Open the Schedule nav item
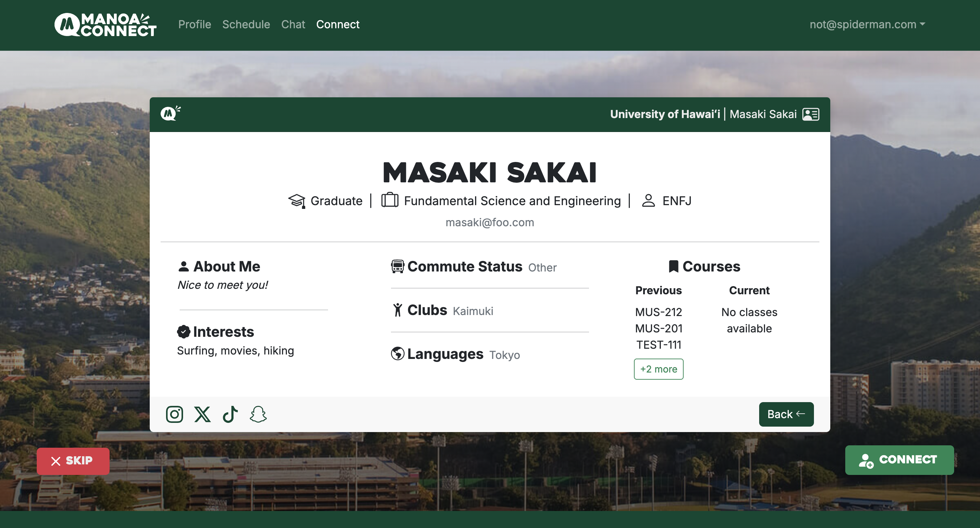The width and height of the screenshot is (980, 528). tap(246, 24)
